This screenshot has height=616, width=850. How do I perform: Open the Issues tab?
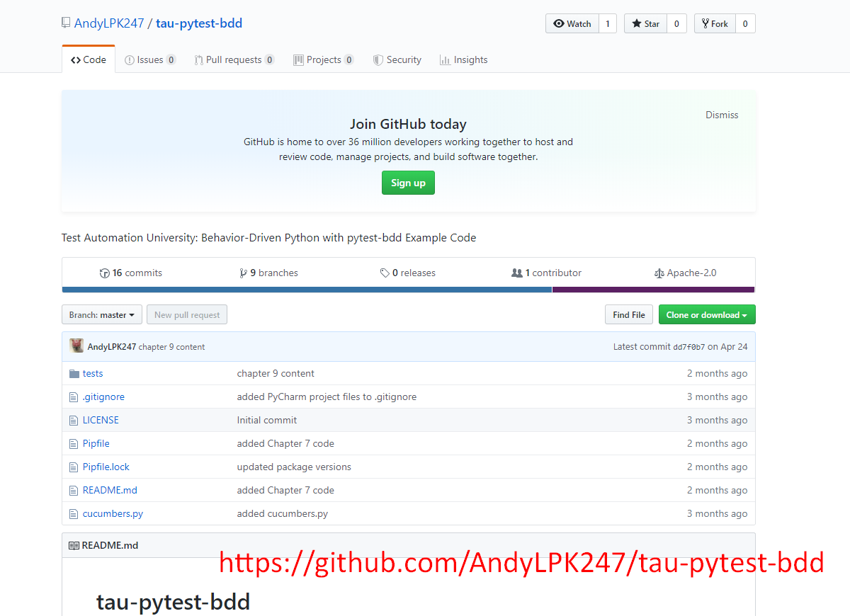150,59
